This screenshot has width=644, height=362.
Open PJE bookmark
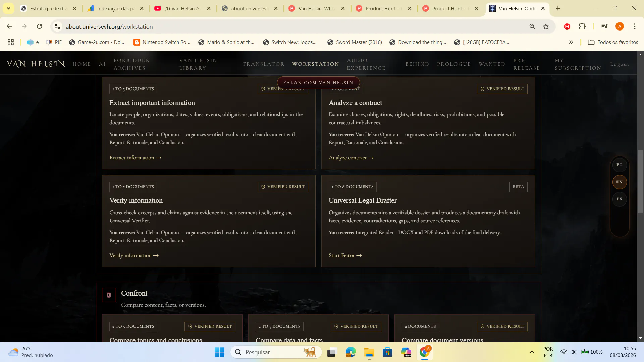(54, 42)
